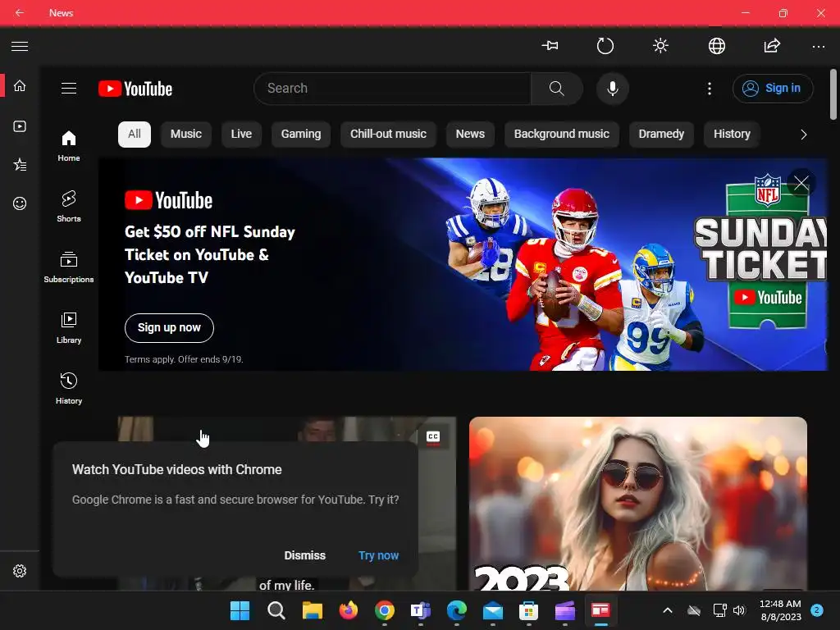Click the app sidebar smiley face icon
This screenshot has height=630, width=840.
20,203
